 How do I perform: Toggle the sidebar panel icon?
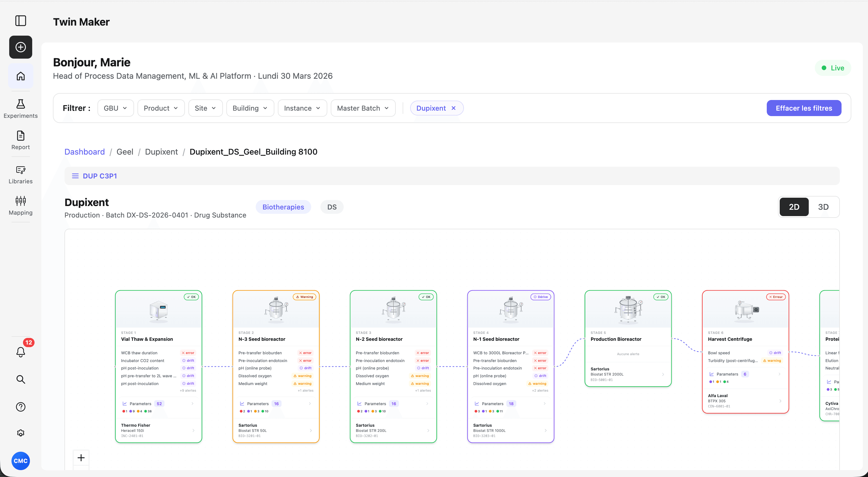click(20, 21)
